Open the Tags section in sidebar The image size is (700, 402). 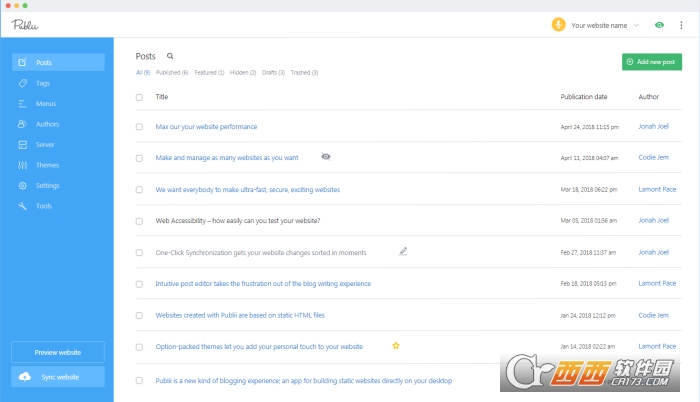tap(43, 83)
